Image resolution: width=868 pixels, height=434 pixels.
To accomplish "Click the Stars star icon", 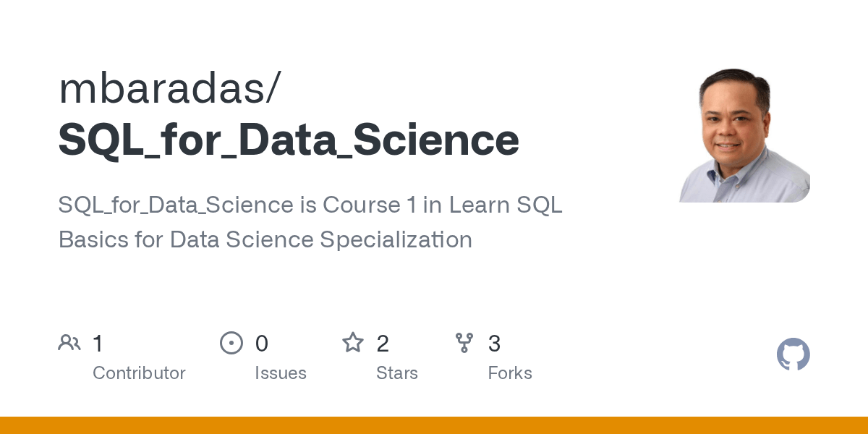I will [353, 343].
